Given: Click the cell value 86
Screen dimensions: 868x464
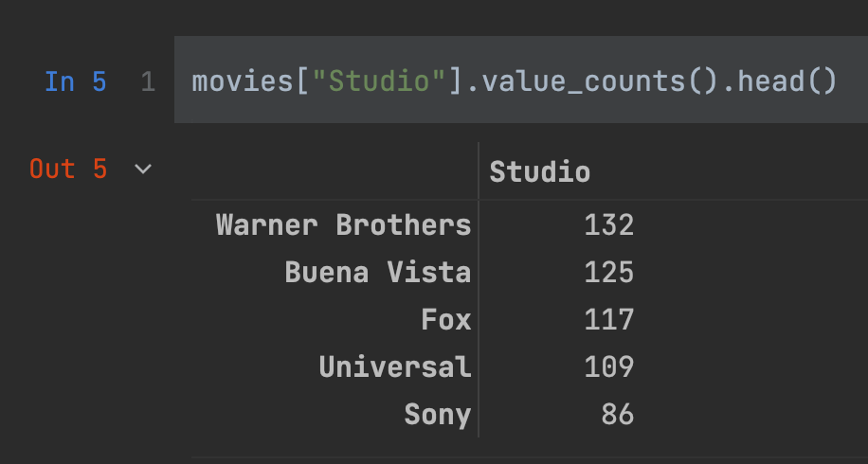Looking at the screenshot, I should (x=617, y=415).
